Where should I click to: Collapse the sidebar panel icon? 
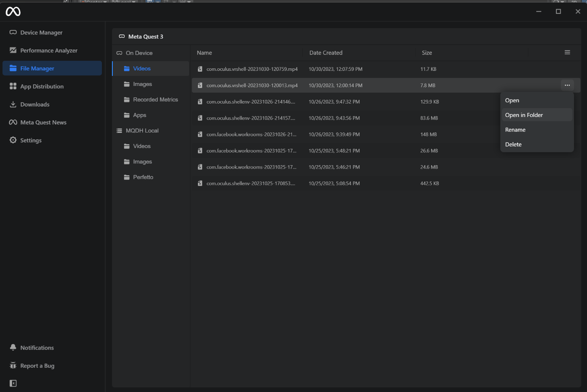pos(13,383)
